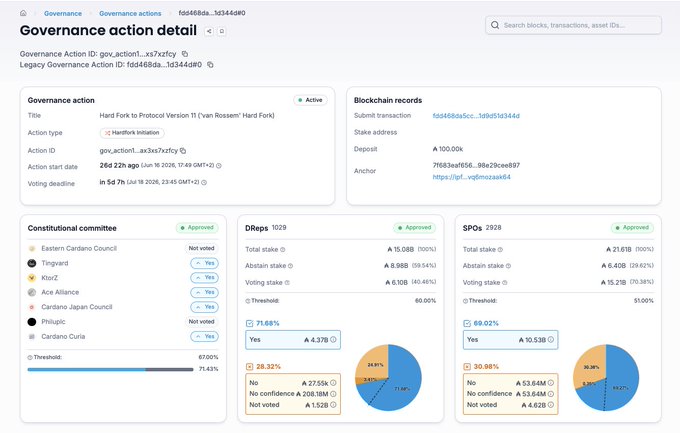Click the Hardfork Initiation action type tag
This screenshot has height=433, width=680.
pos(132,133)
